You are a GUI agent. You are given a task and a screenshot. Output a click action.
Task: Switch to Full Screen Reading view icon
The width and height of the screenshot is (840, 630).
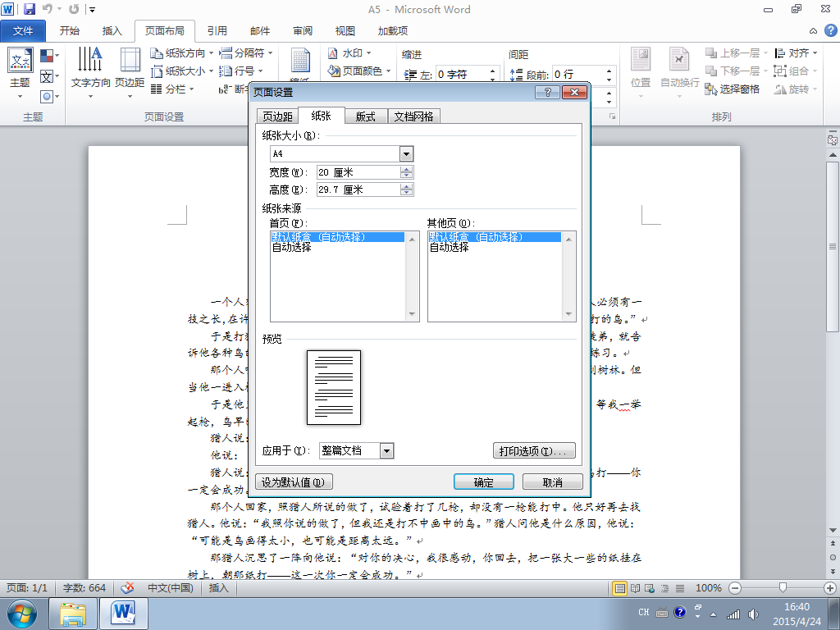[635, 588]
